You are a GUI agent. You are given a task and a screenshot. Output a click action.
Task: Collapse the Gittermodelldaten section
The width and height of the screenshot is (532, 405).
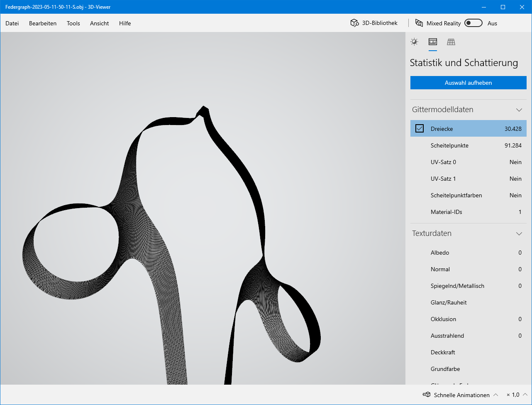pos(519,110)
